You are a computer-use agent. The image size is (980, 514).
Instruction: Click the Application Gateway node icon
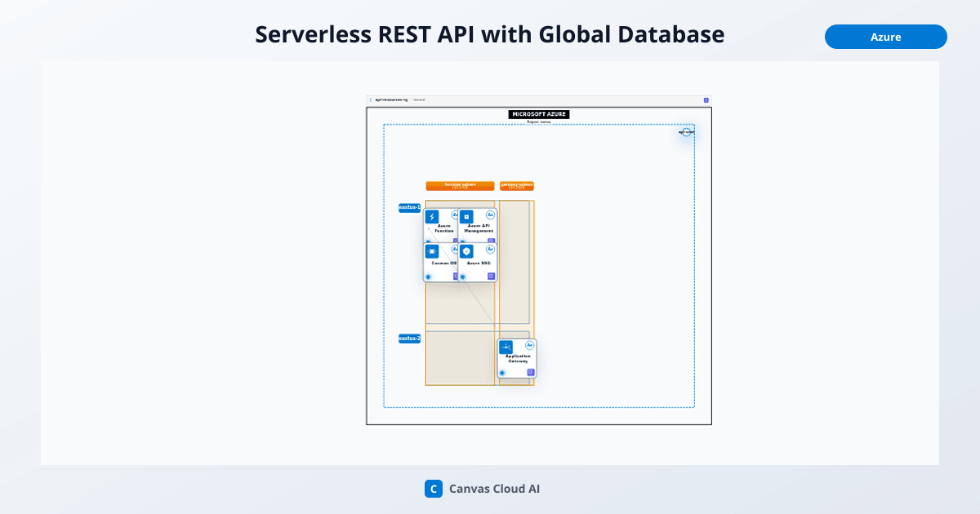(x=506, y=347)
